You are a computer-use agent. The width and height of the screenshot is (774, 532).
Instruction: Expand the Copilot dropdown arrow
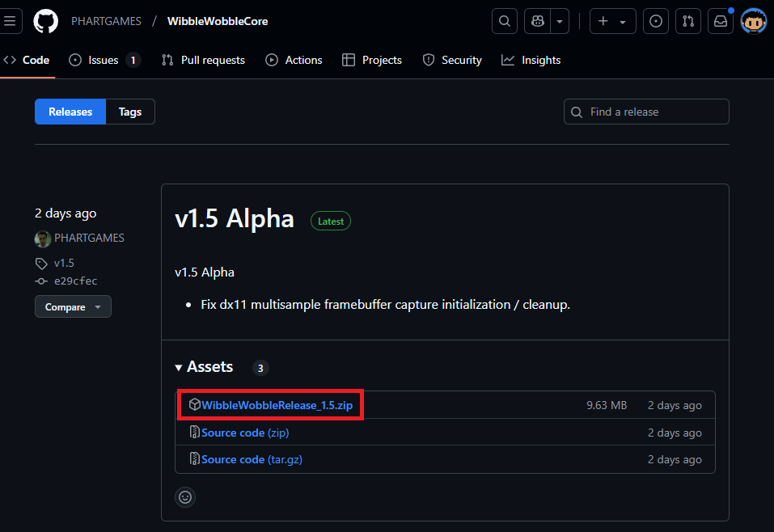pyautogui.click(x=560, y=21)
